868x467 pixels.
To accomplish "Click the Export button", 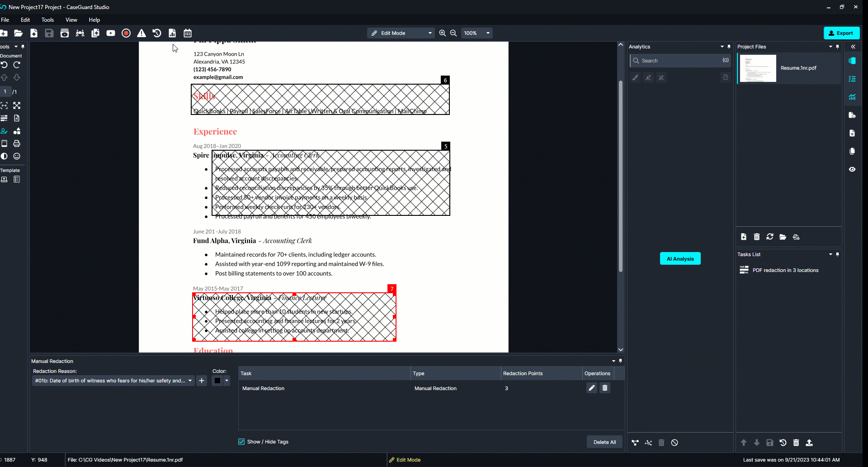I will point(841,33).
